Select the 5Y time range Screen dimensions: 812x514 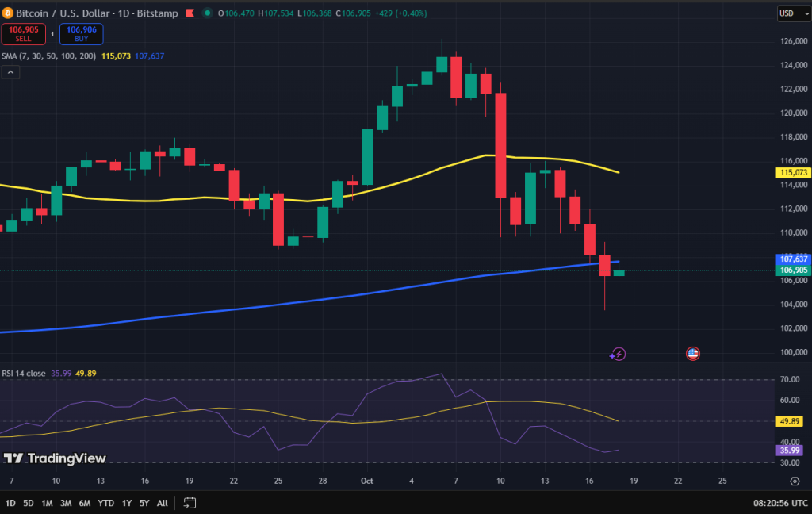[x=144, y=502]
